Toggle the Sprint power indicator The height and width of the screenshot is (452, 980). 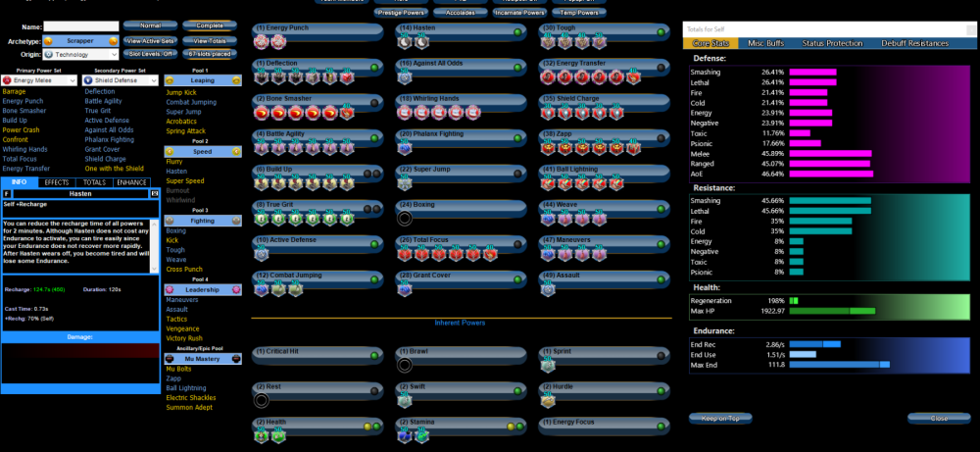[661, 353]
